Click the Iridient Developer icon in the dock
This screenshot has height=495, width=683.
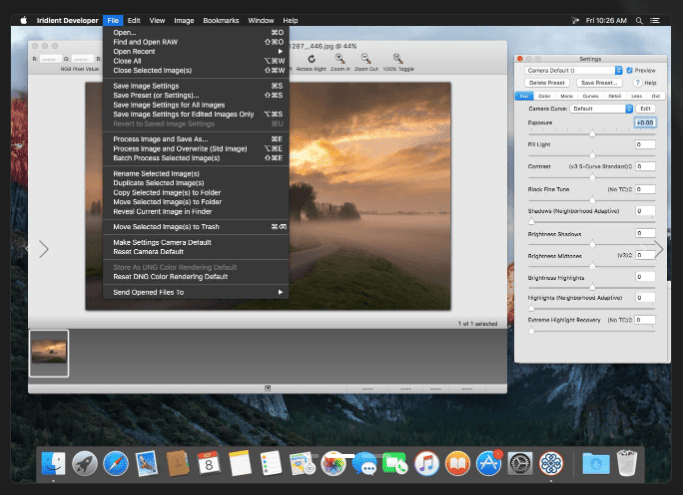551,463
